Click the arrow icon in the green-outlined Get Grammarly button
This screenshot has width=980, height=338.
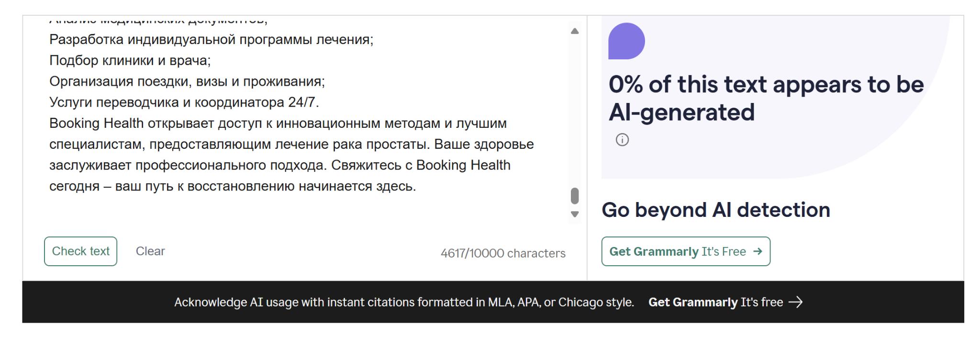pos(757,251)
